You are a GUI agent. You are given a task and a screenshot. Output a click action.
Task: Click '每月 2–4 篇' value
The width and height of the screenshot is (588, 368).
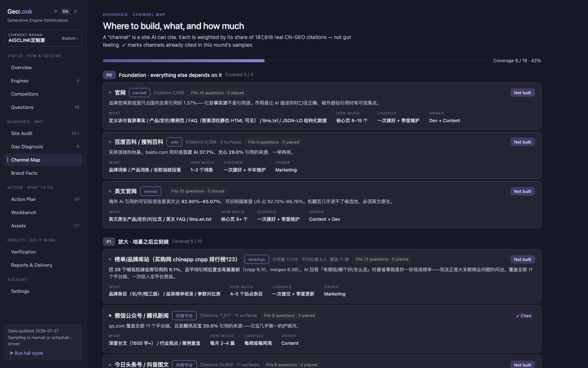point(222,343)
